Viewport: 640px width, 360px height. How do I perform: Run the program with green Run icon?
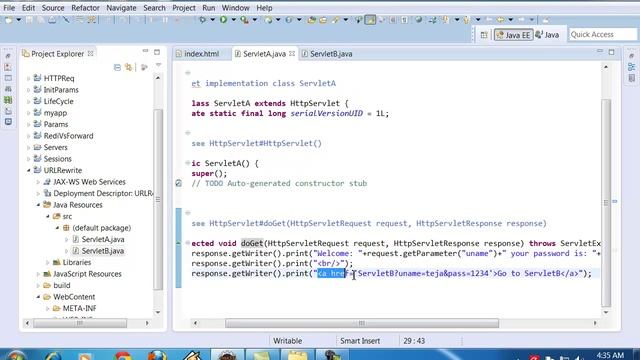coord(224,20)
